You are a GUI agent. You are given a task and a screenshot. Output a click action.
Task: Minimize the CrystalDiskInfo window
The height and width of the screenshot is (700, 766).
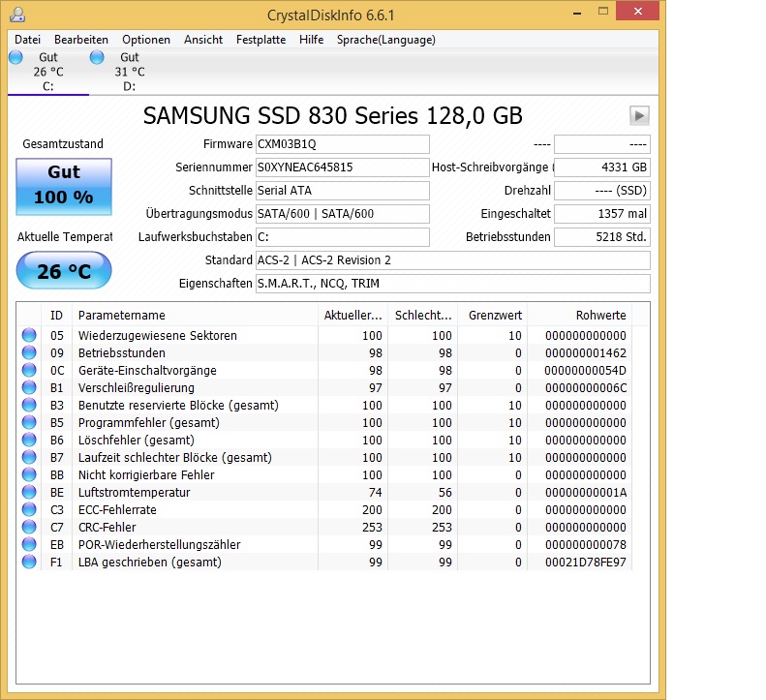coord(577,13)
